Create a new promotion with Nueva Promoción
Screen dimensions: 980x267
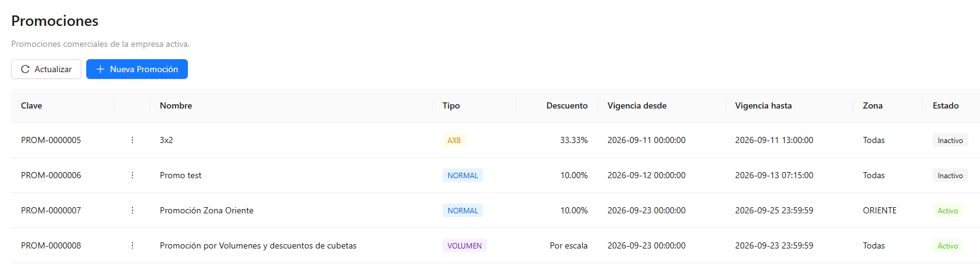(x=137, y=69)
